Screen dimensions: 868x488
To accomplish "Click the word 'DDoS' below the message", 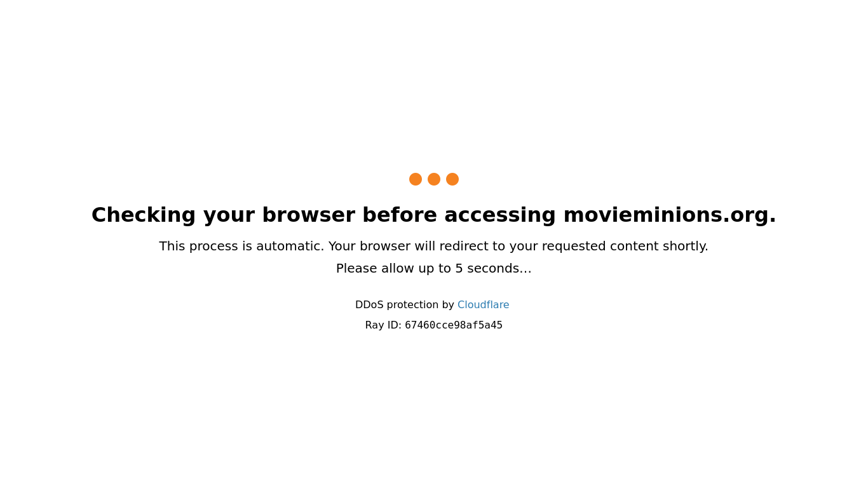I will (x=369, y=305).
